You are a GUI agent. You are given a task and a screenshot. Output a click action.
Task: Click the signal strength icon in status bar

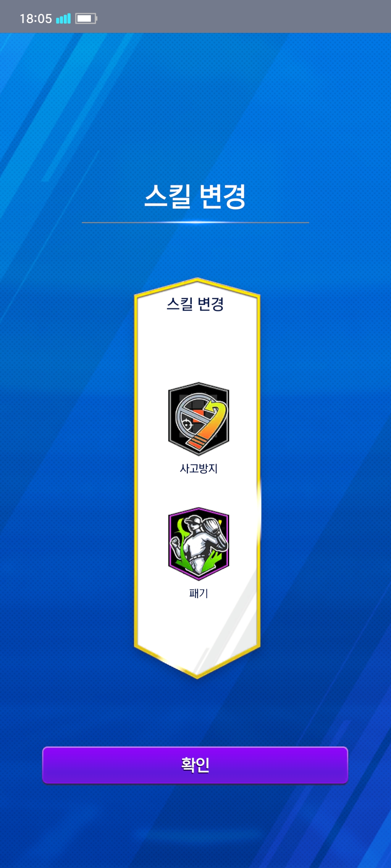tap(63, 18)
